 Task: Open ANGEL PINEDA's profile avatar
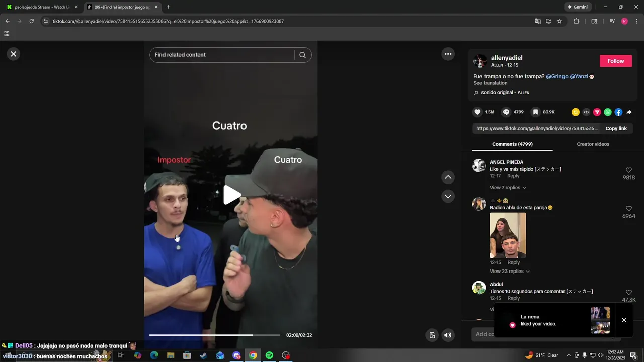(x=479, y=166)
